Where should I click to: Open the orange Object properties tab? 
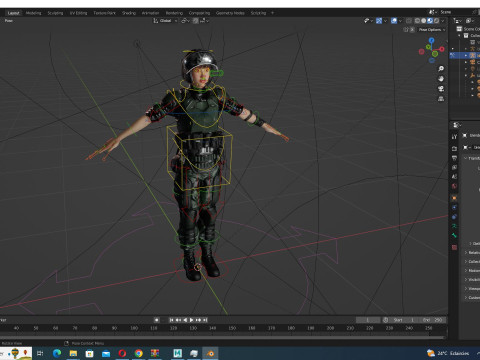pyautogui.click(x=454, y=198)
